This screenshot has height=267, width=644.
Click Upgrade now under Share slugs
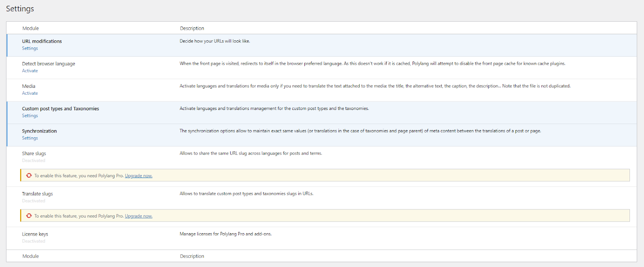[138, 176]
